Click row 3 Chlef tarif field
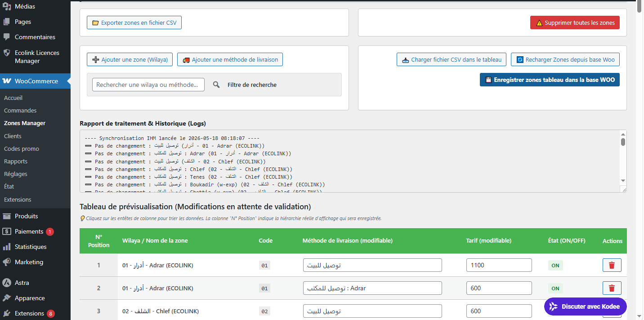The height and width of the screenshot is (320, 644). click(499, 311)
